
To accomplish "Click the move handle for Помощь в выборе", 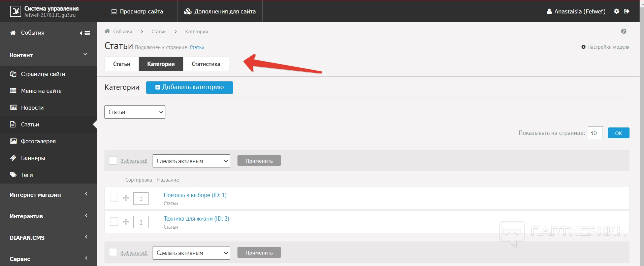I will (x=126, y=198).
